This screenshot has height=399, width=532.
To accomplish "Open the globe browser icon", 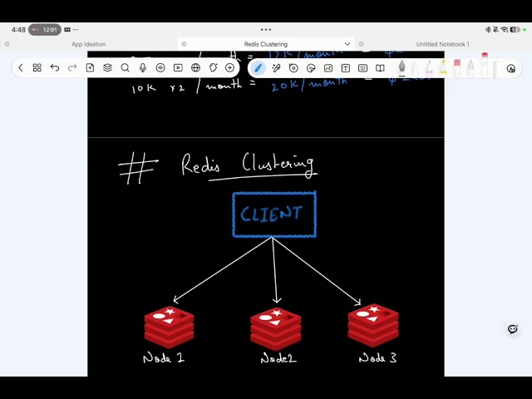I will (x=196, y=68).
